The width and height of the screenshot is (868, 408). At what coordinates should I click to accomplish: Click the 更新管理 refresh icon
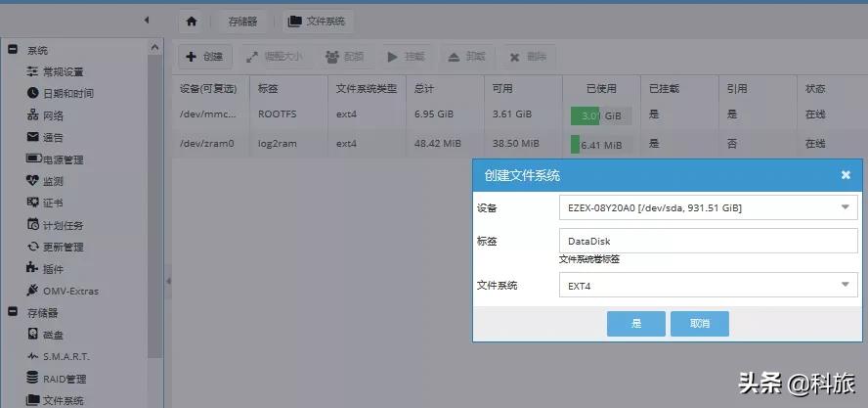pos(32,247)
